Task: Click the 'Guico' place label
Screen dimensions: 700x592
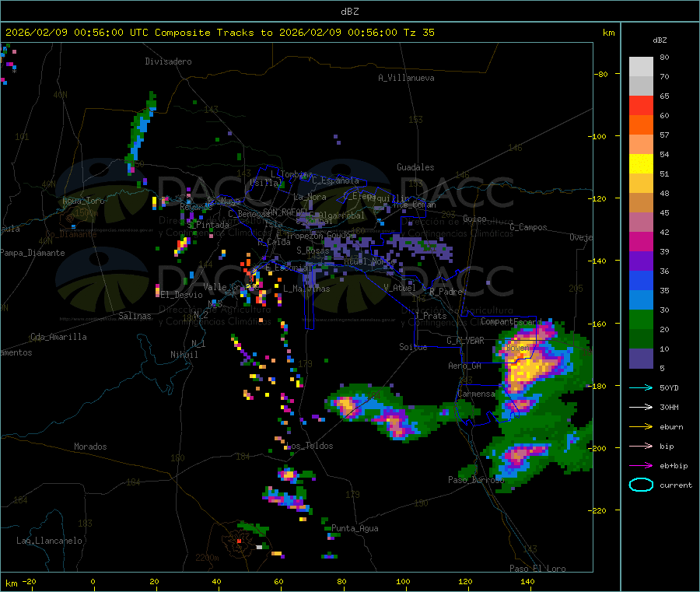Action: coord(474,219)
